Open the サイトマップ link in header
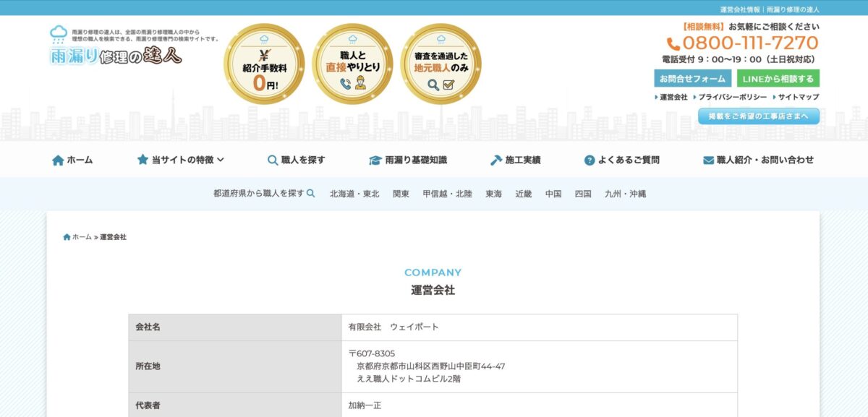The image size is (868, 417). (799, 97)
